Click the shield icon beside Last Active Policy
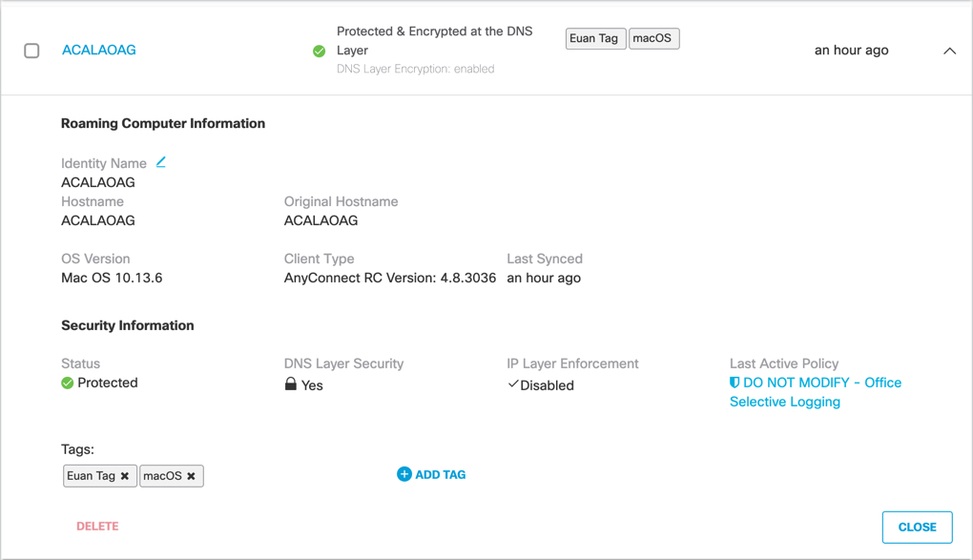 click(735, 382)
